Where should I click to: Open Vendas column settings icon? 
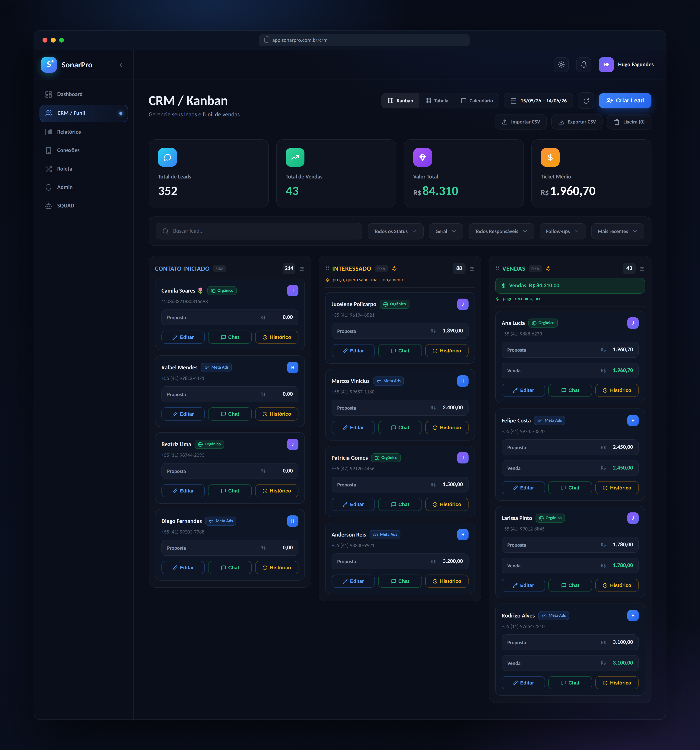click(642, 269)
